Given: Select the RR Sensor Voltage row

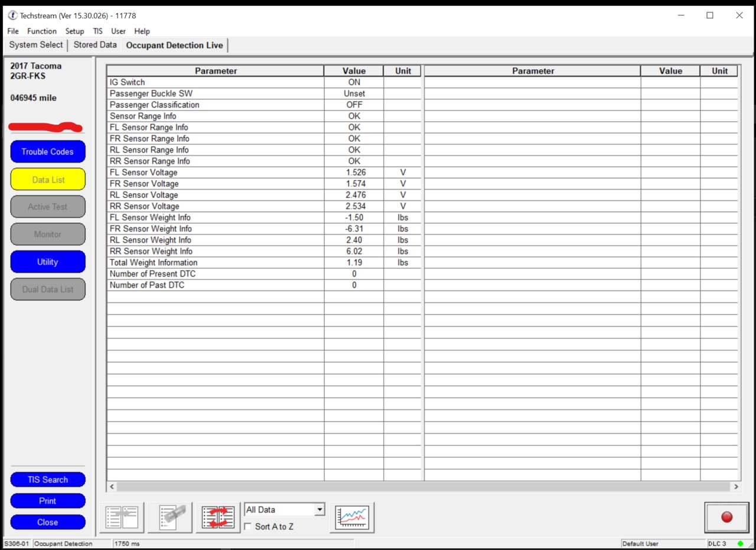Looking at the screenshot, I should (x=264, y=206).
